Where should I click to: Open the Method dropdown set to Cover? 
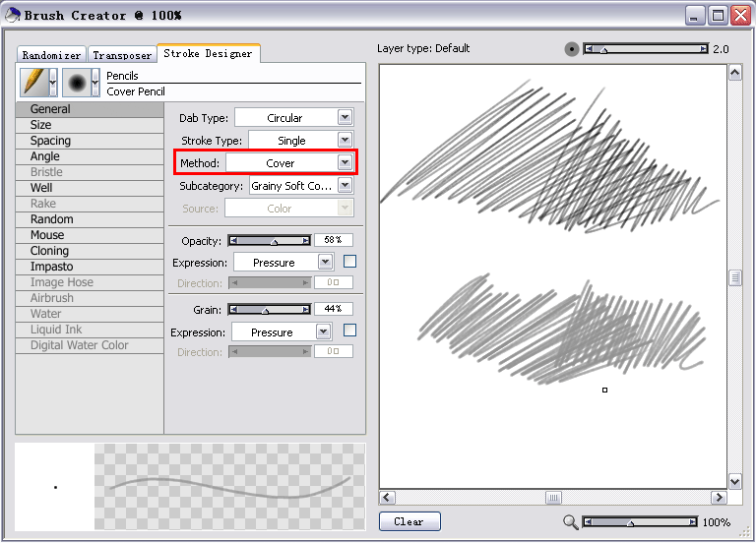pos(345,162)
